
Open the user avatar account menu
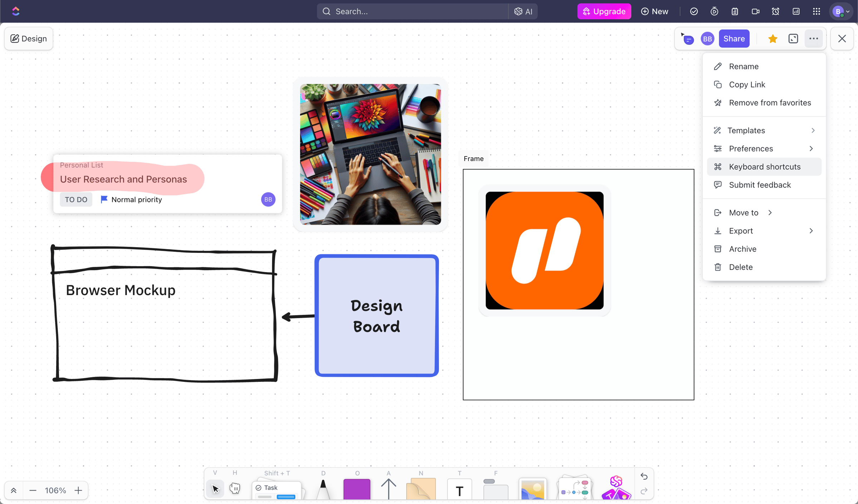(840, 11)
